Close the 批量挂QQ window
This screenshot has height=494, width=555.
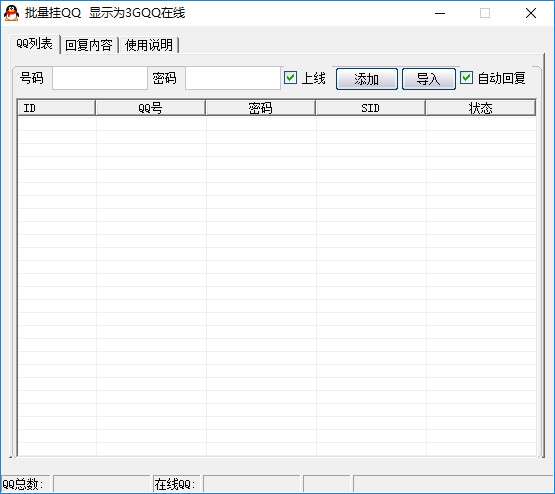pyautogui.click(x=531, y=13)
